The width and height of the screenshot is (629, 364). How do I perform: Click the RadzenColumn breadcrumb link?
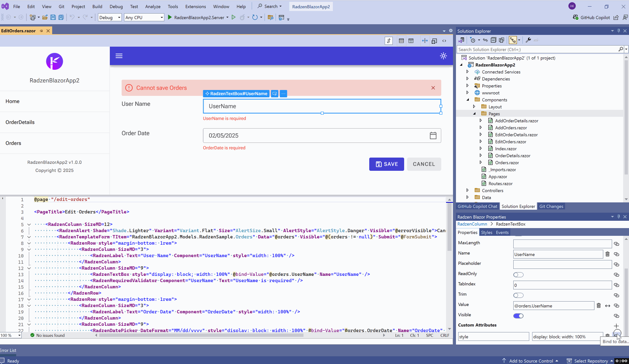click(472, 224)
